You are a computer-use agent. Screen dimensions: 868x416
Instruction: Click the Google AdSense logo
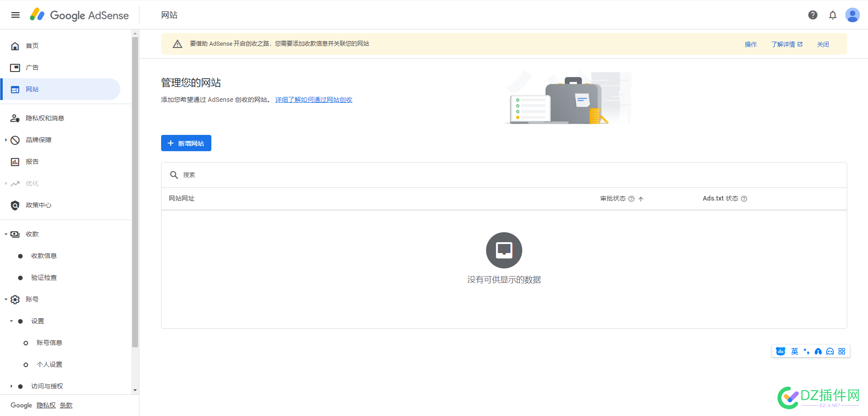tap(79, 15)
